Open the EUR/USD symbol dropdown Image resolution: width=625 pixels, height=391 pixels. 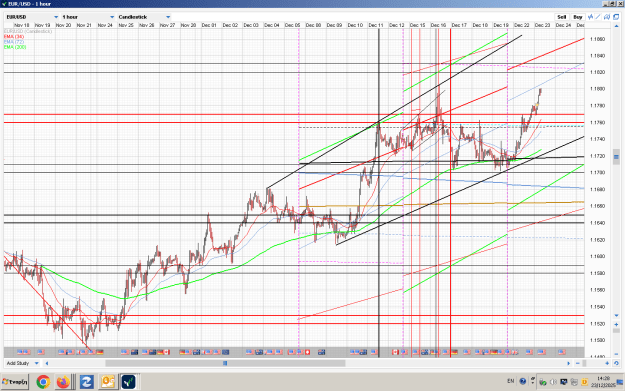[x=32, y=17]
